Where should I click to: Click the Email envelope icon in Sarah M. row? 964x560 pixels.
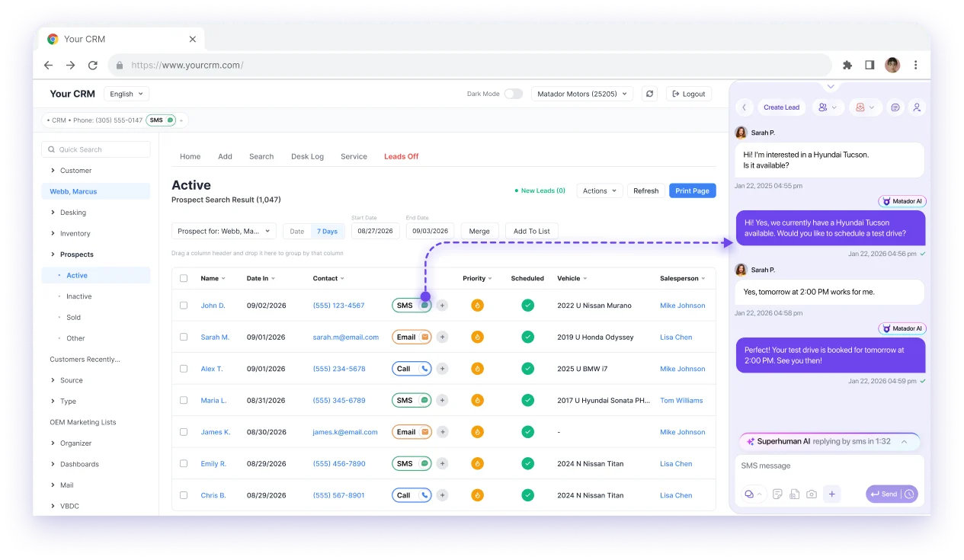click(424, 337)
